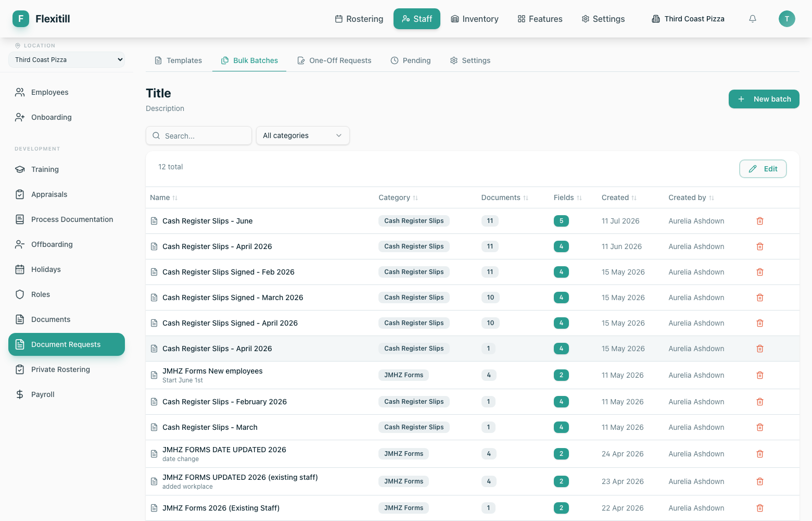Switch to the Templates tab
This screenshot has height=521, width=812.
point(179,60)
